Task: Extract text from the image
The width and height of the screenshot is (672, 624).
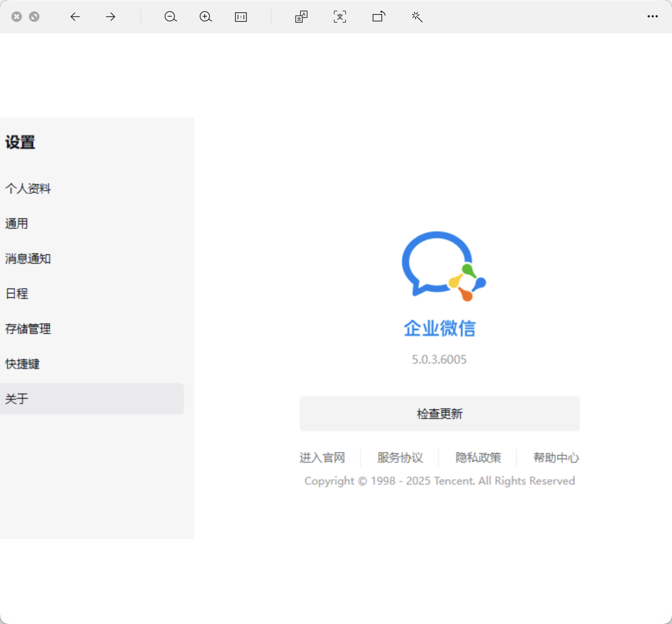Action: 340,17
